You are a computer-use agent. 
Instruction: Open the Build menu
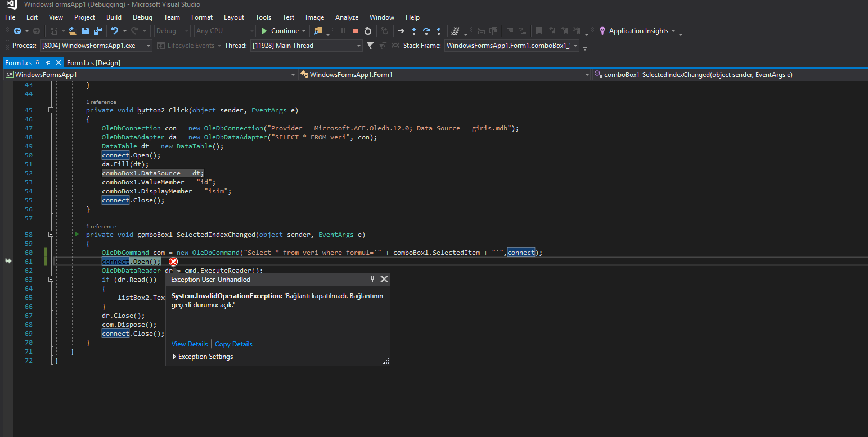pos(114,17)
